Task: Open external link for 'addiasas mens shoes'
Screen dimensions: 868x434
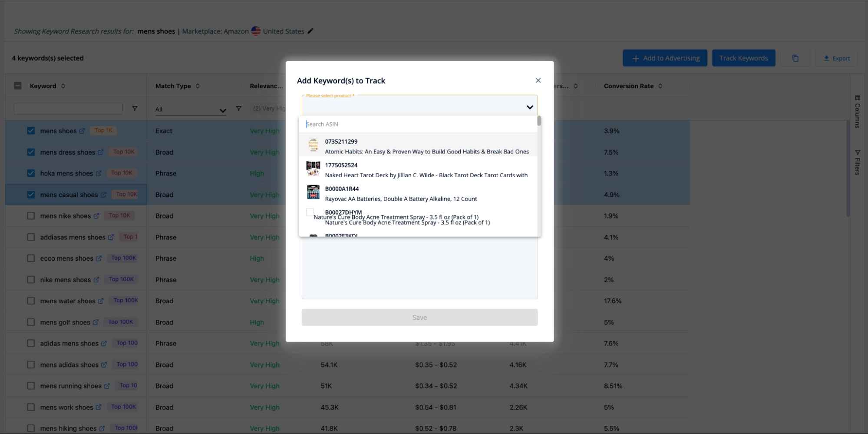Action: click(111, 237)
